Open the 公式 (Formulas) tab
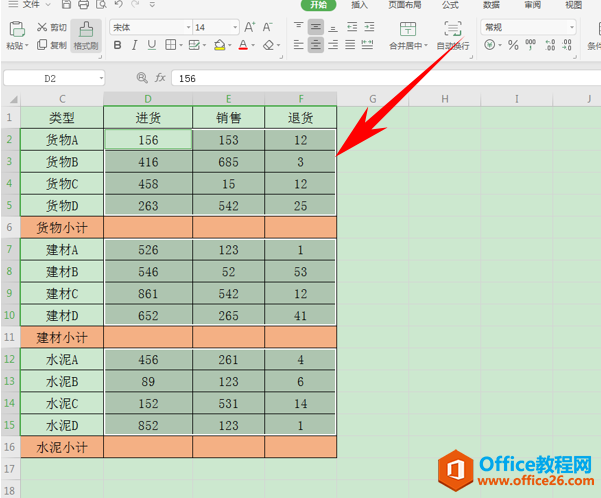This screenshot has width=601, height=498. tap(450, 5)
